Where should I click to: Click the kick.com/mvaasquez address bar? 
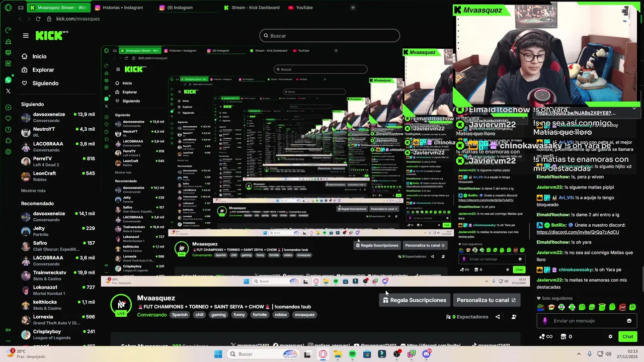click(x=78, y=19)
